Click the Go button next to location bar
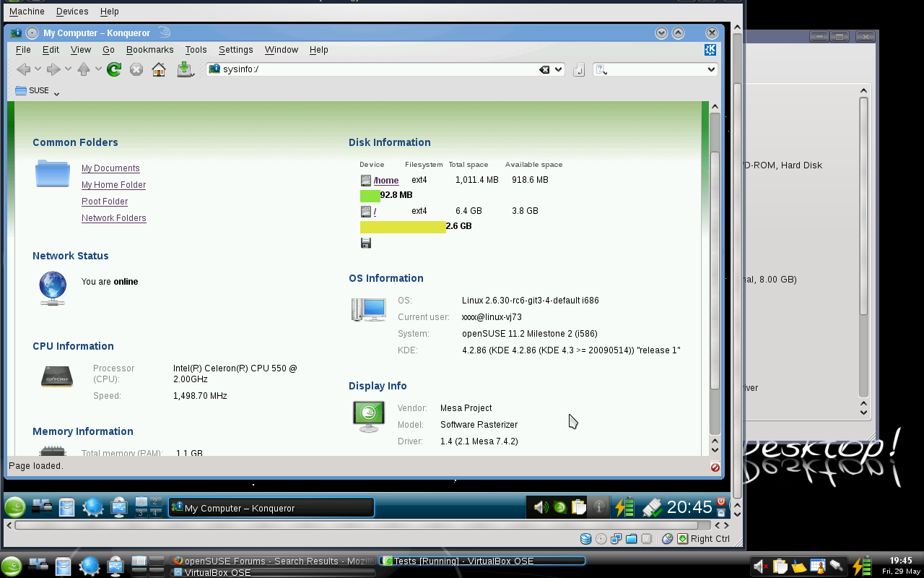Viewport: 924px width, 578px height. pyautogui.click(x=578, y=69)
